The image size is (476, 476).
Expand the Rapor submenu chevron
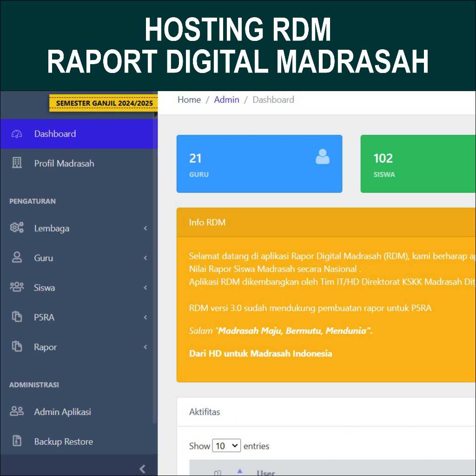tap(145, 347)
